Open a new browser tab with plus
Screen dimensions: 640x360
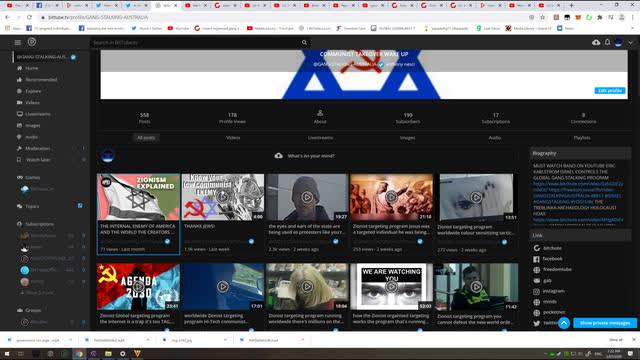pos(571,5)
